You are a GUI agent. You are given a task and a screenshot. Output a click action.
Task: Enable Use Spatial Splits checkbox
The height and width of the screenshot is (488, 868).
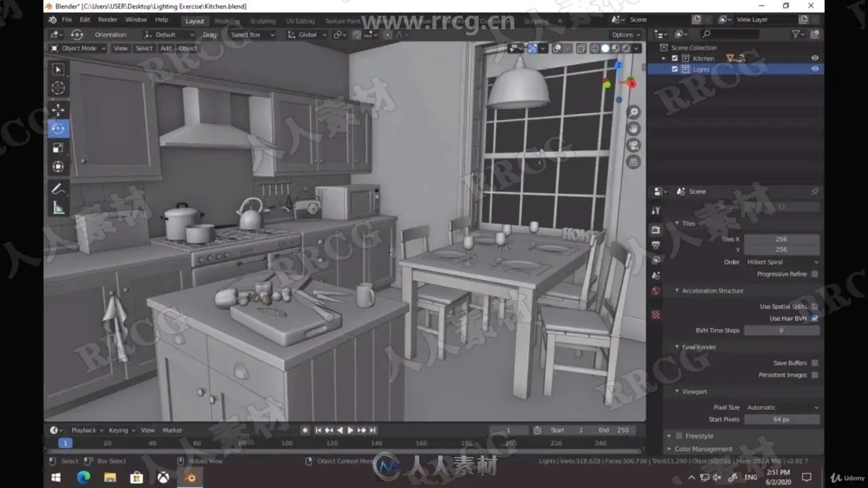point(814,306)
